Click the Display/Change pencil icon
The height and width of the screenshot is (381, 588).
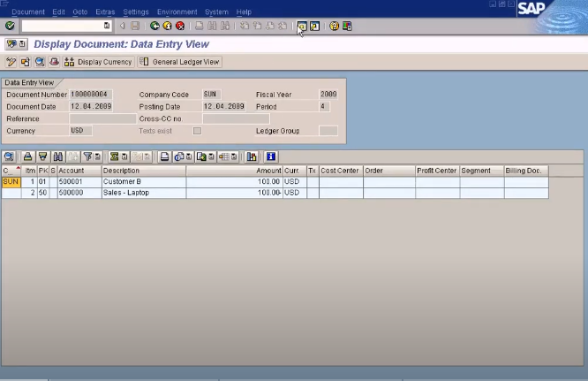[x=11, y=62]
